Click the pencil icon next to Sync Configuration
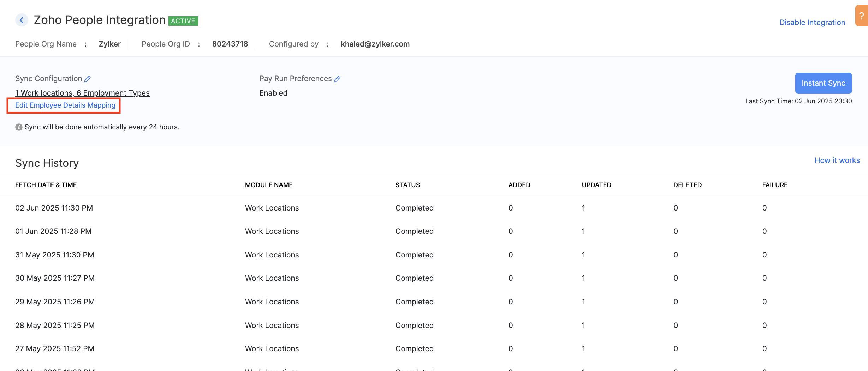This screenshot has width=868, height=371. pyautogui.click(x=88, y=79)
